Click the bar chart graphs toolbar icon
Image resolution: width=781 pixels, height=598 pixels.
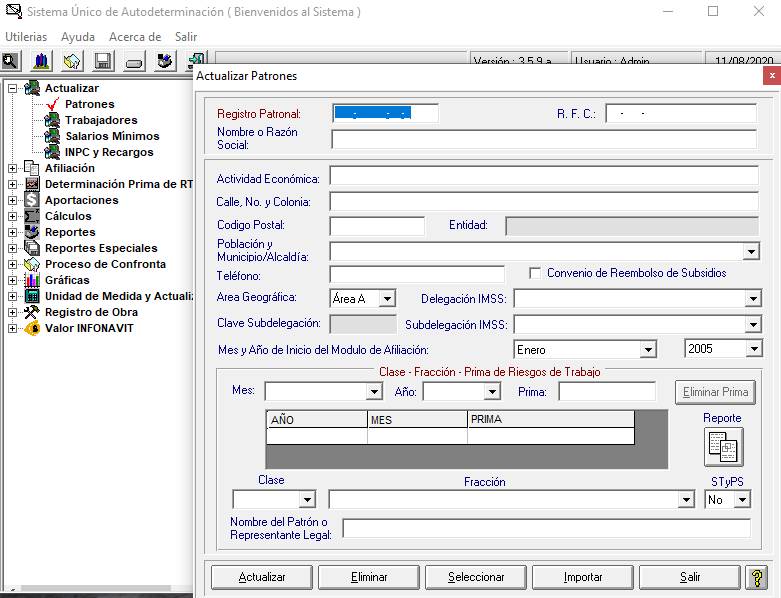coord(41,61)
